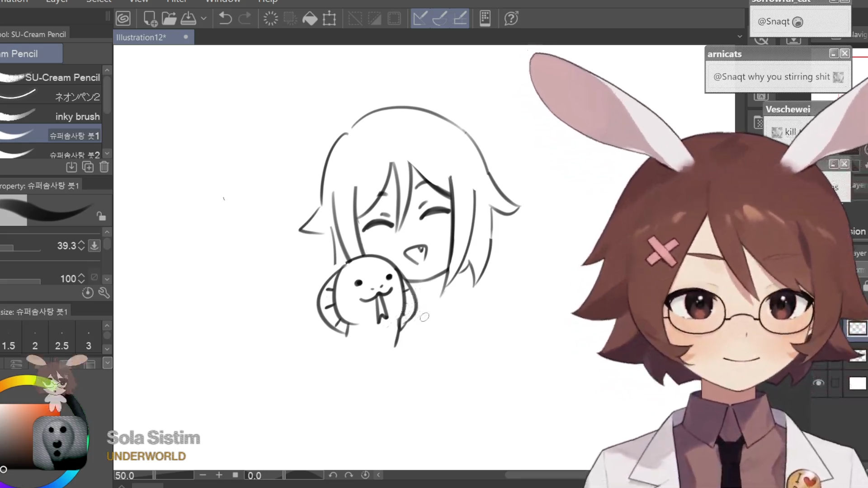The height and width of the screenshot is (488, 868).
Task: Click the zoom slider in status bar
Action: (x=175, y=475)
